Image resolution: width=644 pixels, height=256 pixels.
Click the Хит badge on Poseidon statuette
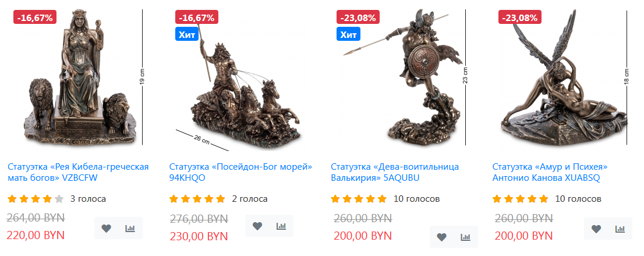187,34
